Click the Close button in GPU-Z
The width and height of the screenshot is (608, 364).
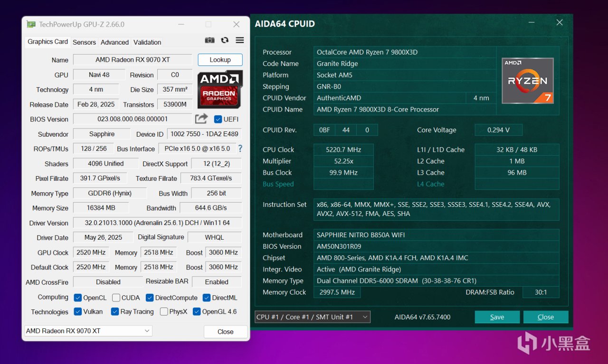tap(226, 332)
